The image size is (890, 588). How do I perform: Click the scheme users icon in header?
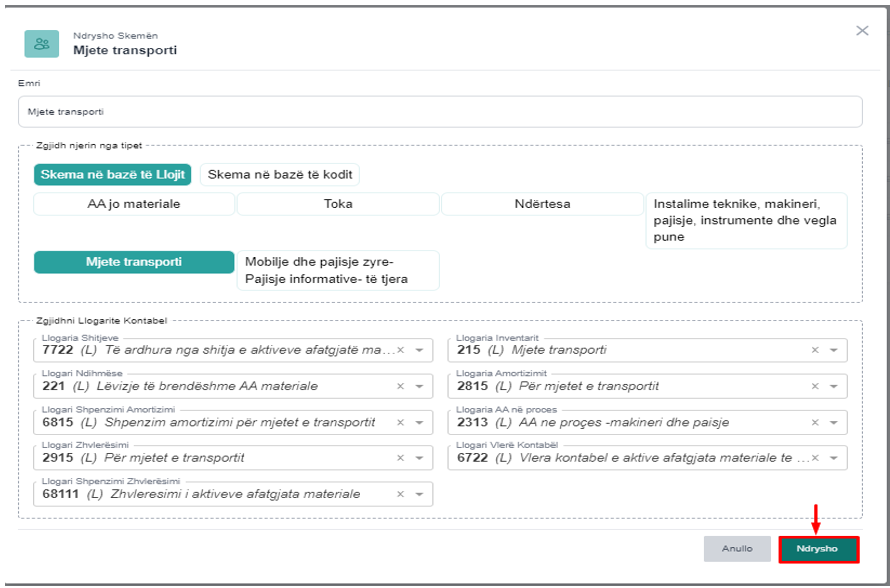coord(41,44)
